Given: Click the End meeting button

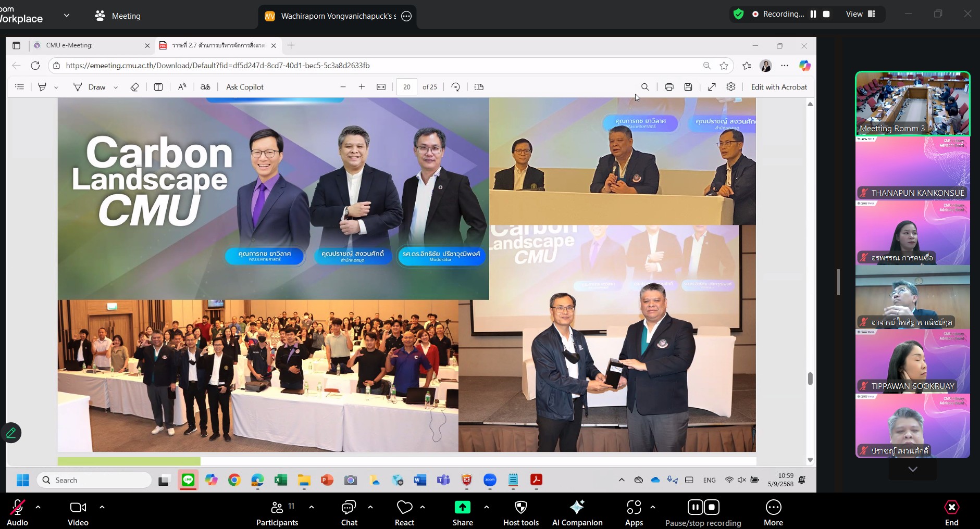Looking at the screenshot, I should pos(952,513).
